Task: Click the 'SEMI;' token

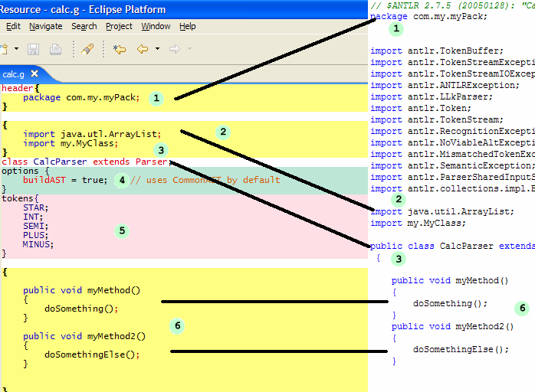Action: click(35, 226)
